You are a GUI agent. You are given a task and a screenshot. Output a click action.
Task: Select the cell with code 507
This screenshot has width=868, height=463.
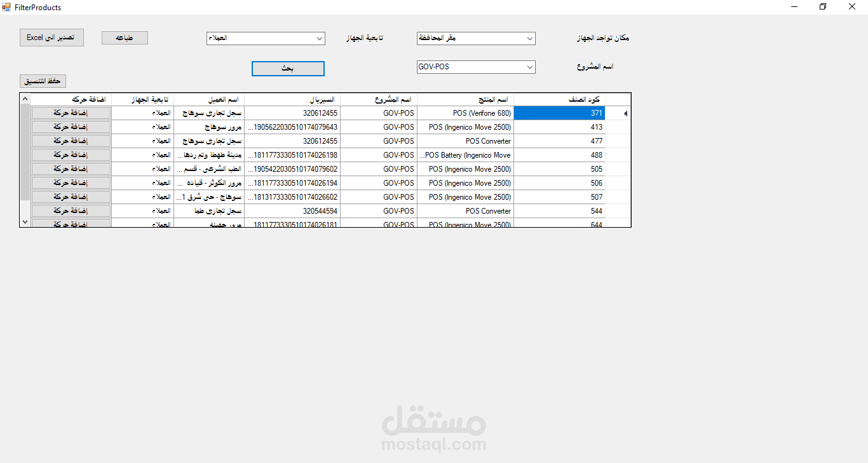[559, 197]
